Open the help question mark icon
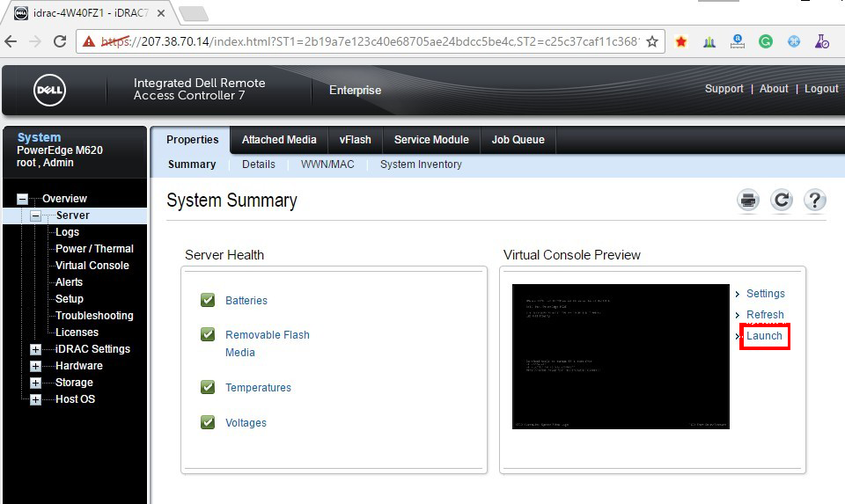Image resolution: width=845 pixels, height=504 pixels. coord(815,201)
